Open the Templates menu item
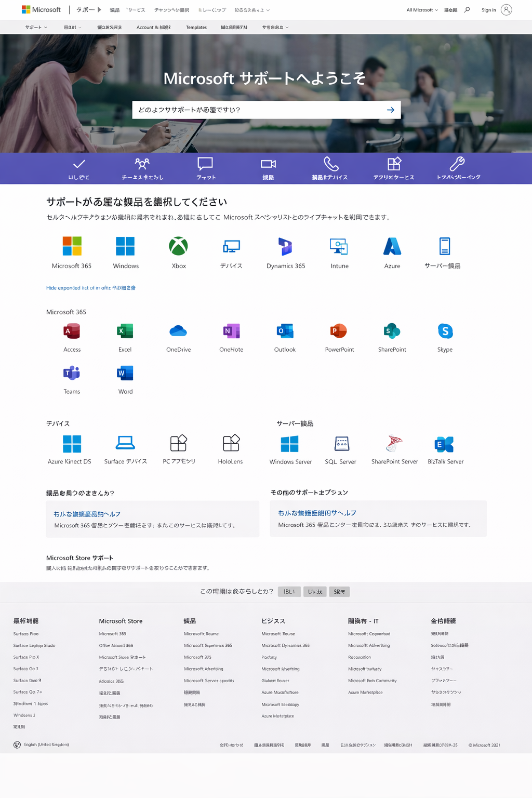Screen dimensions: 532x798 (x=196, y=28)
